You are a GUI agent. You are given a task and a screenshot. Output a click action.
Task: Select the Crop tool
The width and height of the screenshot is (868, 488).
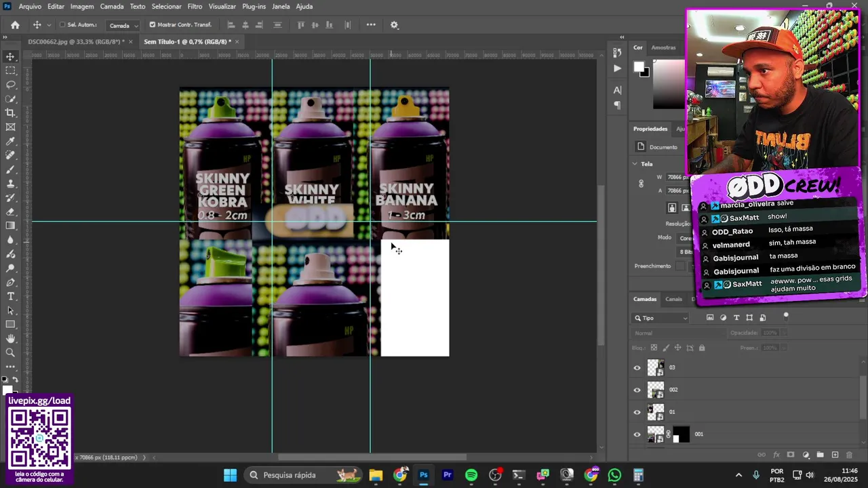pos(10,113)
